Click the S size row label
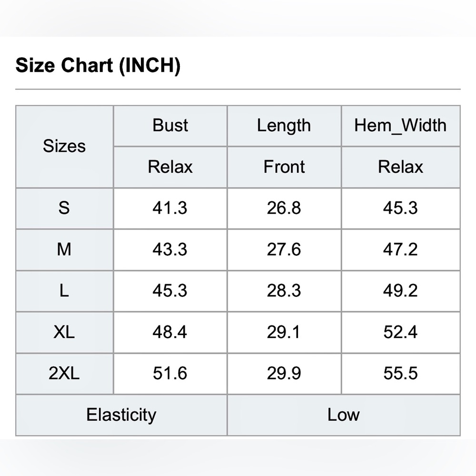 (x=64, y=208)
